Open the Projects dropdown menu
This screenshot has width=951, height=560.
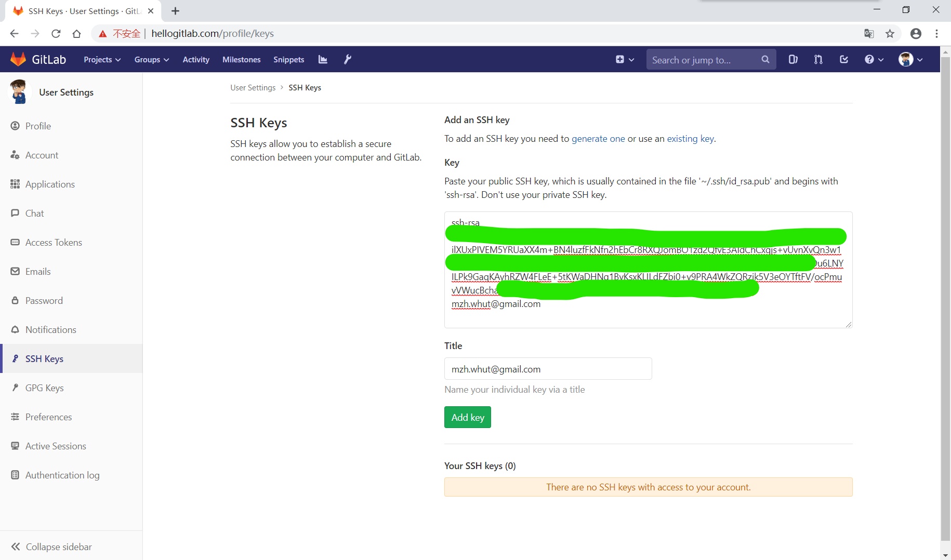[102, 60]
